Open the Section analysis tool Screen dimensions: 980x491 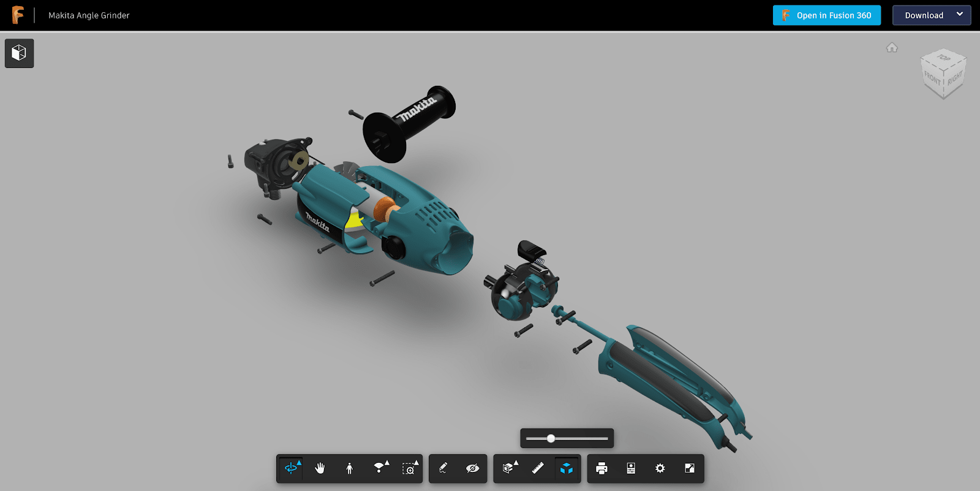(x=508, y=468)
